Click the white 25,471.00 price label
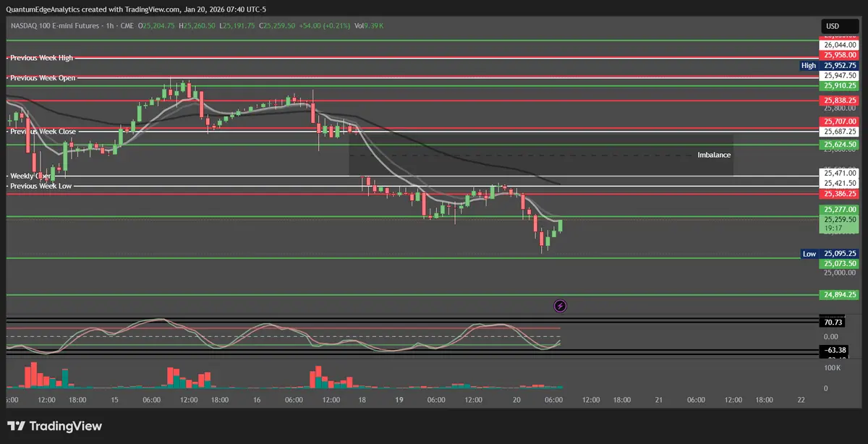The image size is (868, 444). 839,174
